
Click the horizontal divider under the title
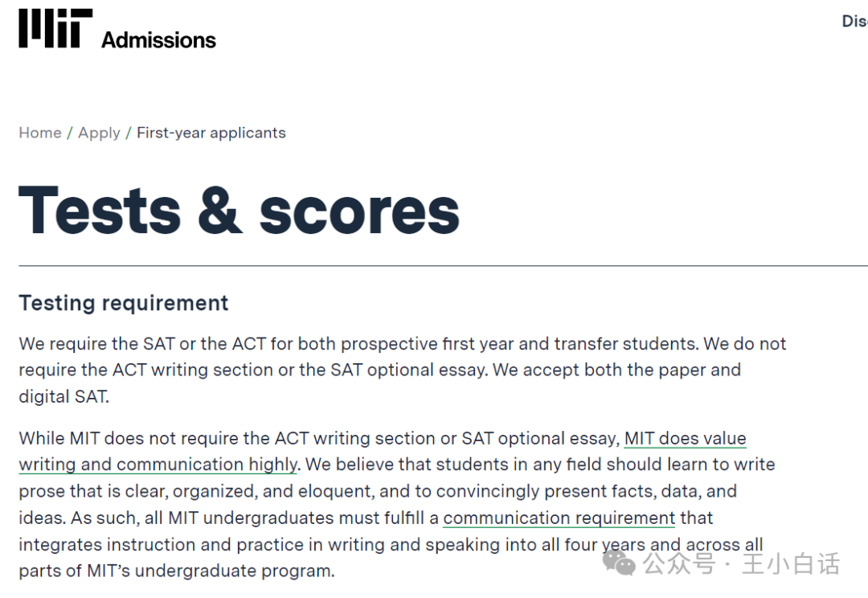tap(443, 266)
